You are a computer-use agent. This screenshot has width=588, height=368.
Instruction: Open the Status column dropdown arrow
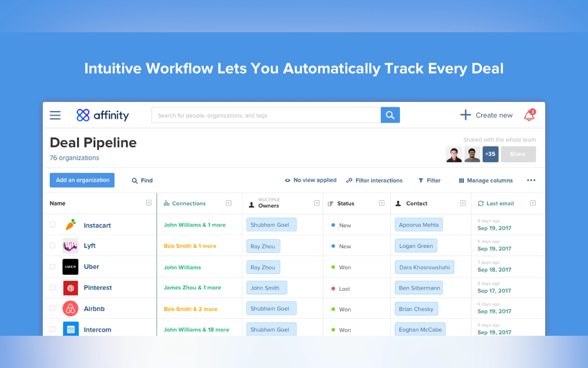pos(381,203)
